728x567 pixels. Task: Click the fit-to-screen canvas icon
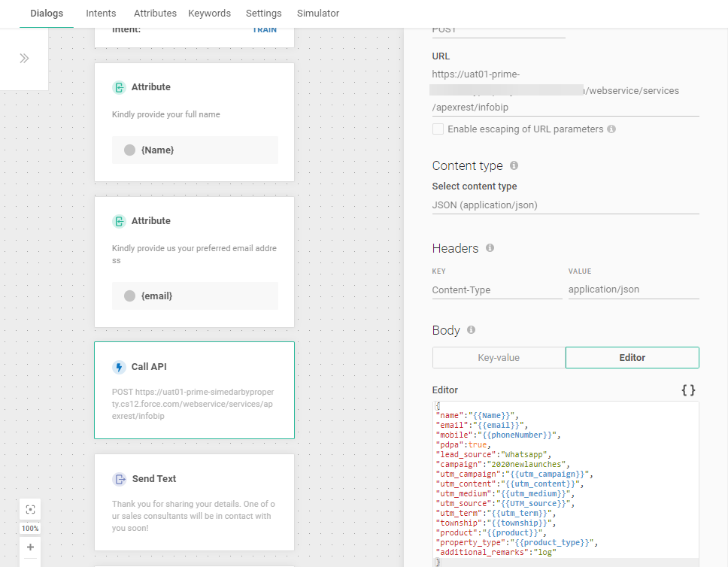pos(30,509)
